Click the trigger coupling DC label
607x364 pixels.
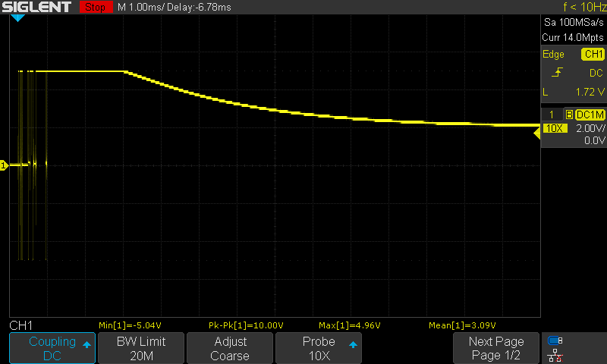(596, 73)
